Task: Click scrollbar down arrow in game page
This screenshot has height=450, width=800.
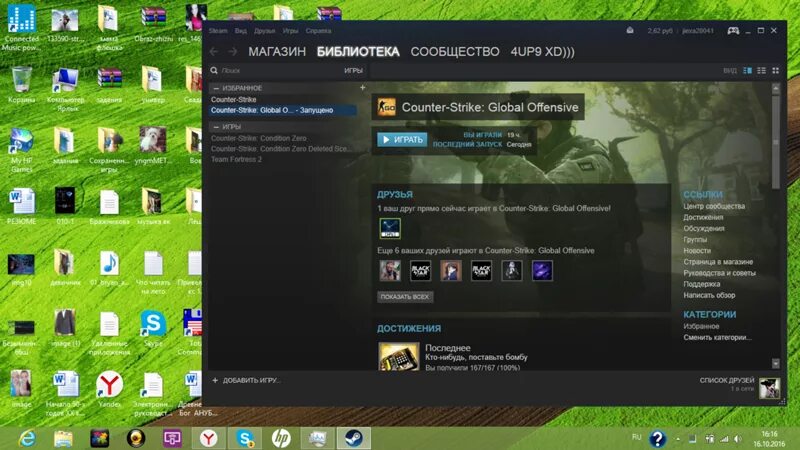Action: (x=776, y=363)
